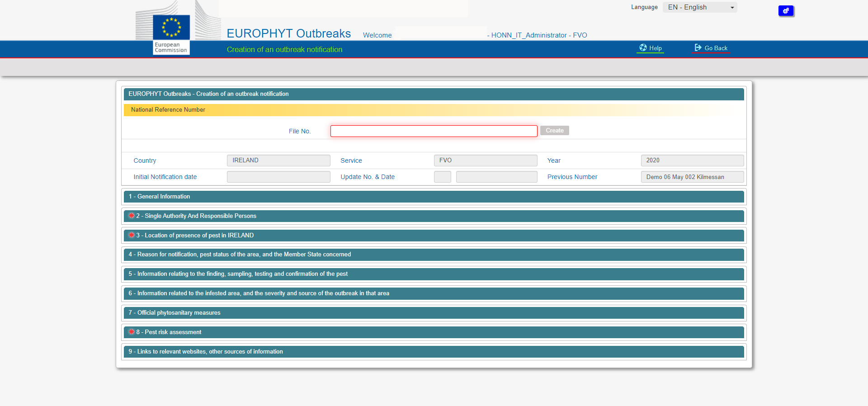Click the Update No. small field
Image resolution: width=868 pixels, height=406 pixels.
(443, 177)
